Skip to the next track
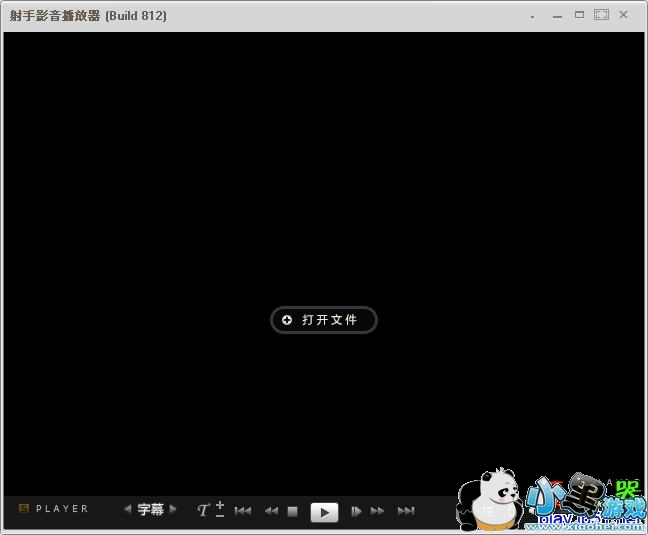The image size is (648, 535). pos(406,511)
